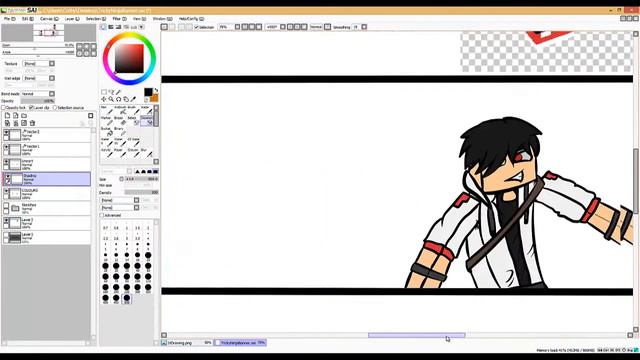Adjust the brush Density slider
This screenshot has height=360, width=640.
click(x=141, y=192)
